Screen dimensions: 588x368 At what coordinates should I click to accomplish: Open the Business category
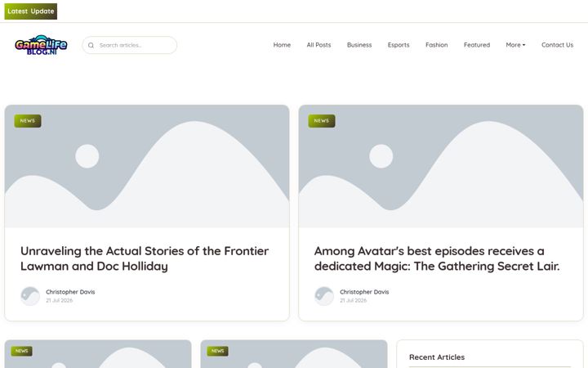click(359, 45)
